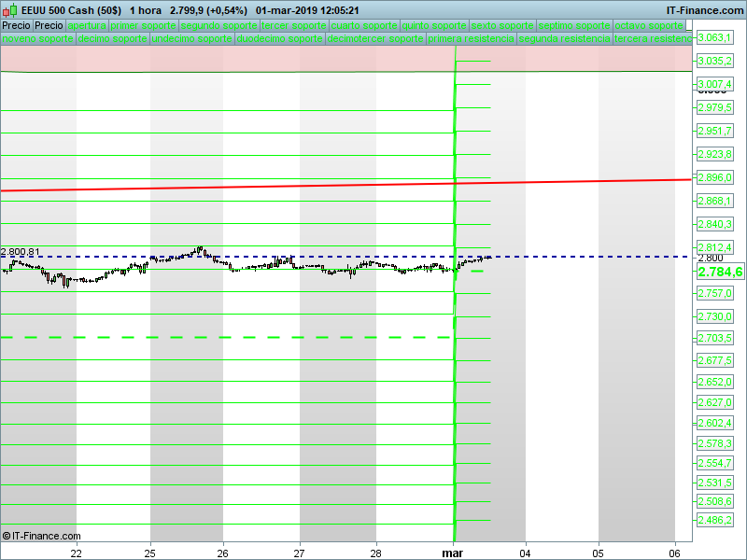Select the primer soporte indicator label
Image resolution: width=747 pixels, height=560 pixels.
click(143, 25)
